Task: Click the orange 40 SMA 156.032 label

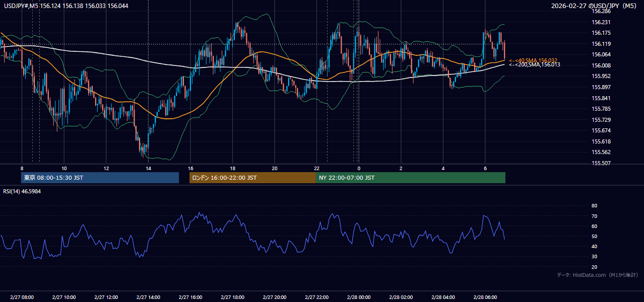Action: (533, 60)
